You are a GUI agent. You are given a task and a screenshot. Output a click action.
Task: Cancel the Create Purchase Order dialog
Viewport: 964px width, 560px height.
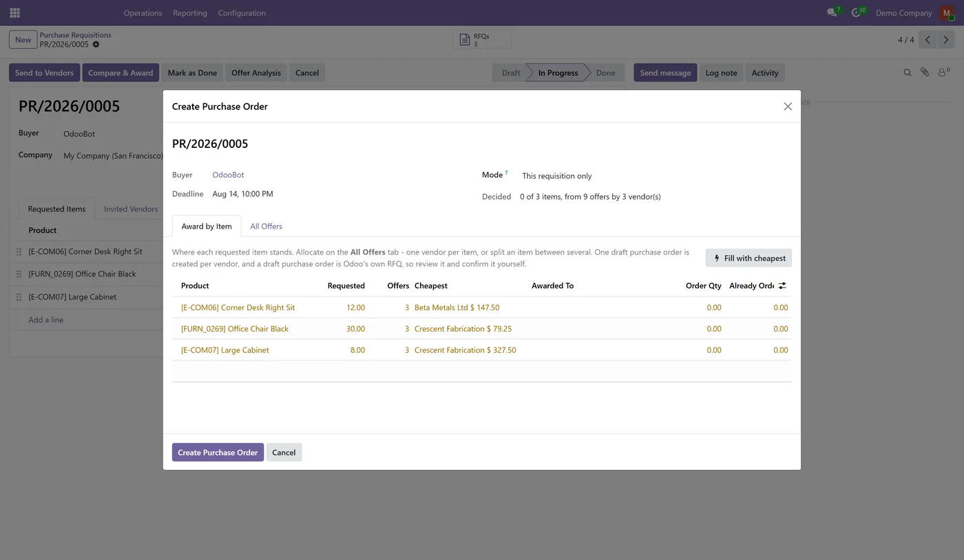[284, 452]
